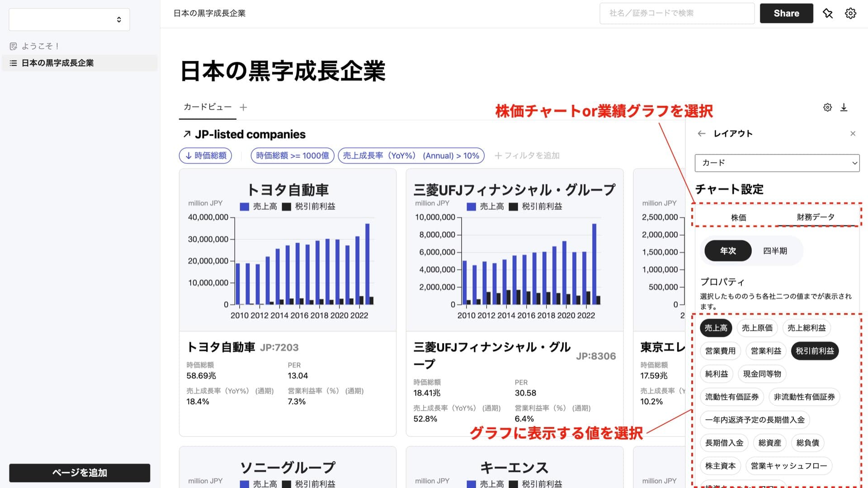Screen dimensions: 868x488
Task: Open the 売上成長率 (YoY%) > 10% filter
Action: click(x=411, y=155)
